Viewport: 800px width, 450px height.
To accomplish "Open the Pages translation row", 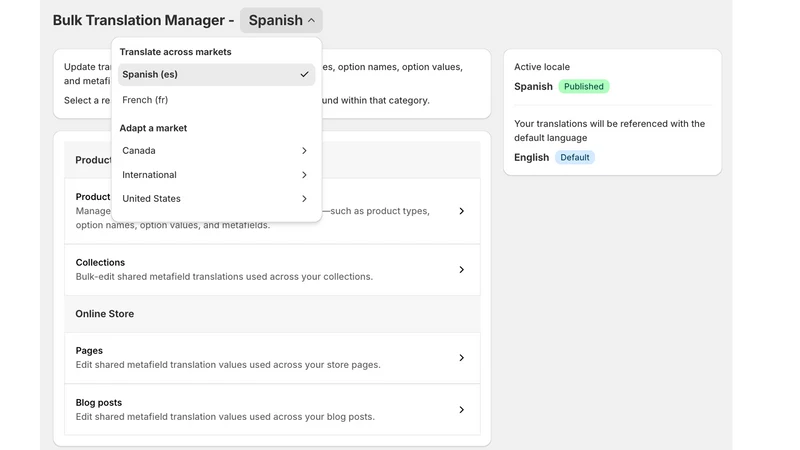I will pyautogui.click(x=272, y=358).
